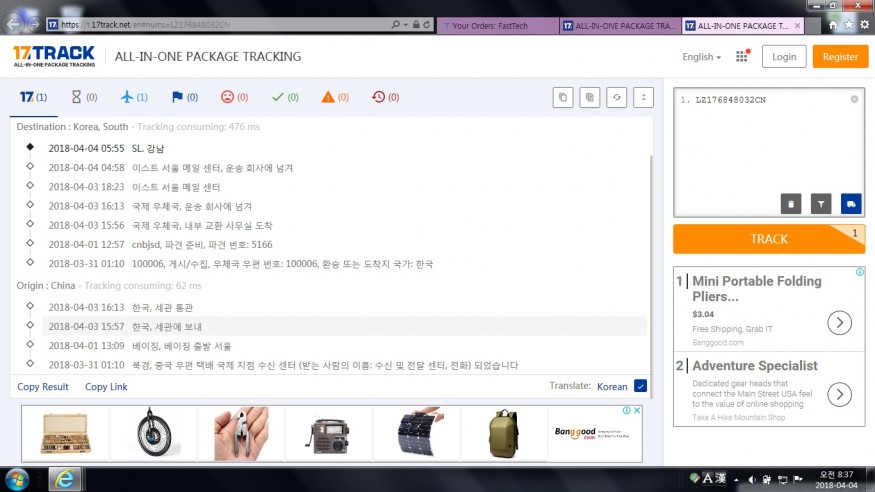Delete tracking numbers with the trash icon

click(791, 203)
